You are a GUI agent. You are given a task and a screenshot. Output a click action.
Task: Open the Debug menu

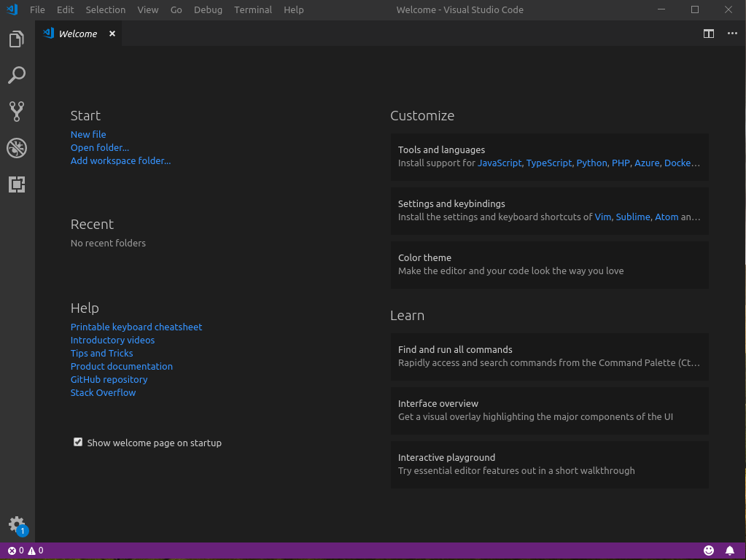pyautogui.click(x=208, y=9)
